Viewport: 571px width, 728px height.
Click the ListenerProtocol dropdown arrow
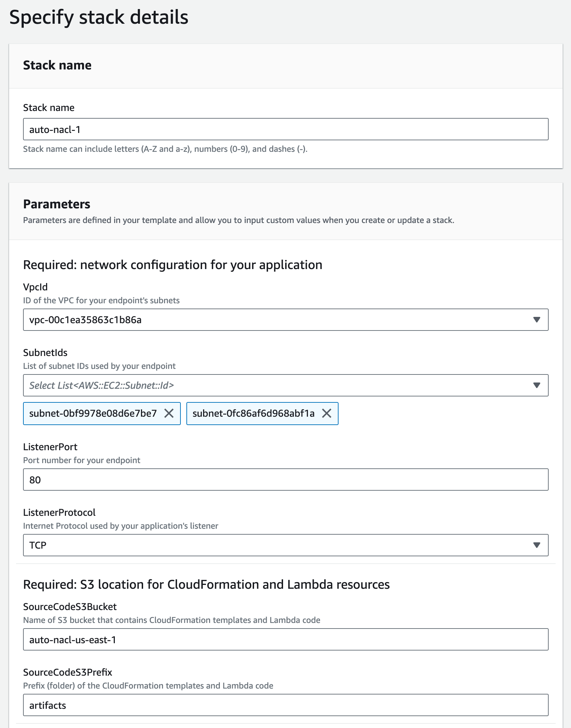click(537, 545)
